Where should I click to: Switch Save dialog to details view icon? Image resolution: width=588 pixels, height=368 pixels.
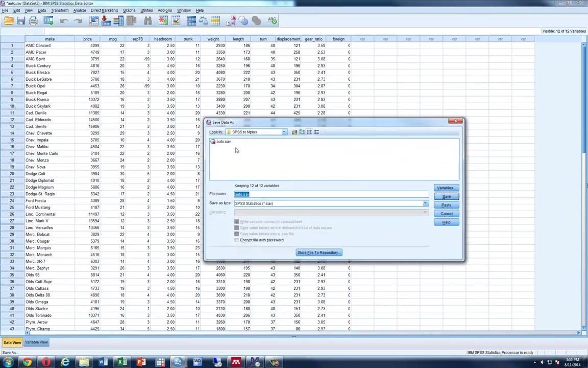coord(317,132)
